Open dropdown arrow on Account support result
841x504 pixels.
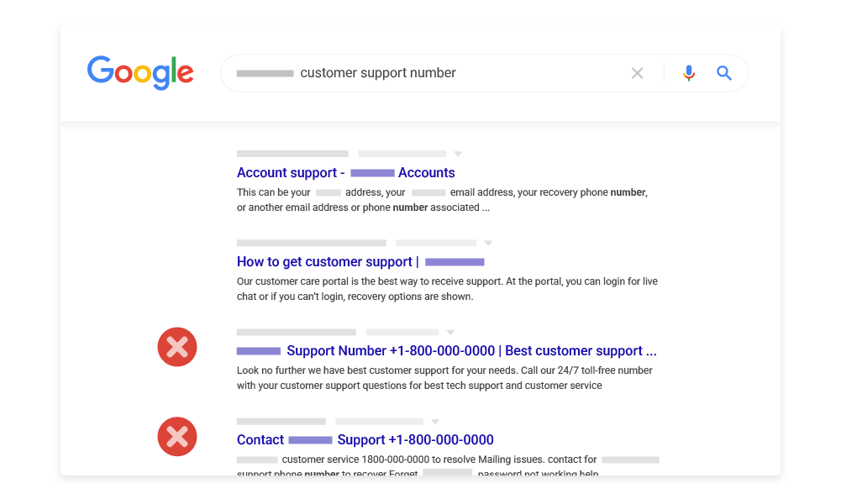pos(458,154)
